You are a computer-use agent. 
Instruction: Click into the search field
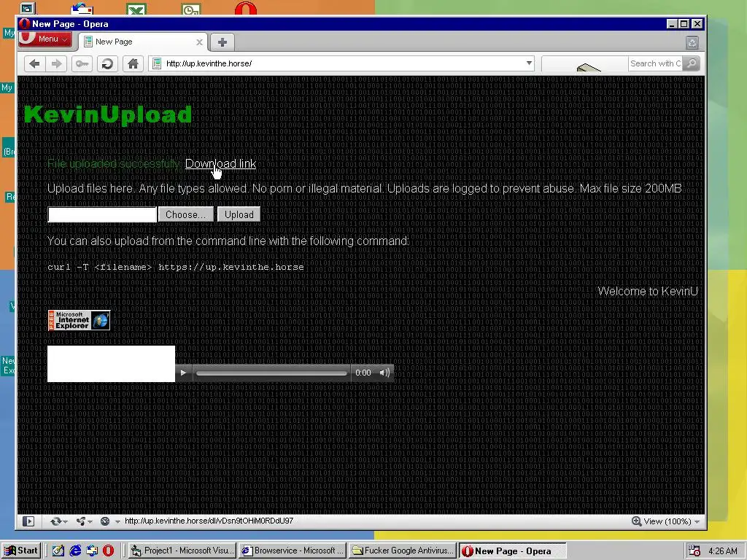click(655, 64)
